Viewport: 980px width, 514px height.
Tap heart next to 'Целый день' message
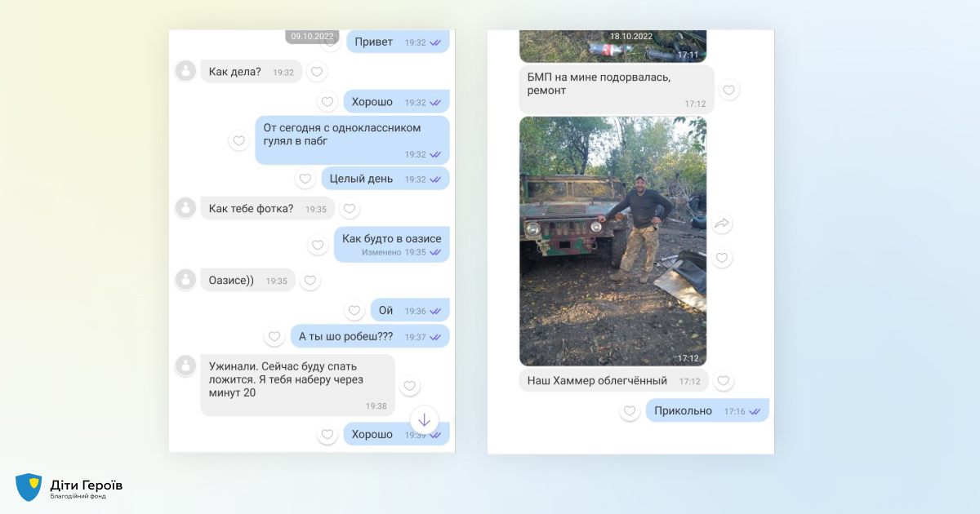point(305,179)
